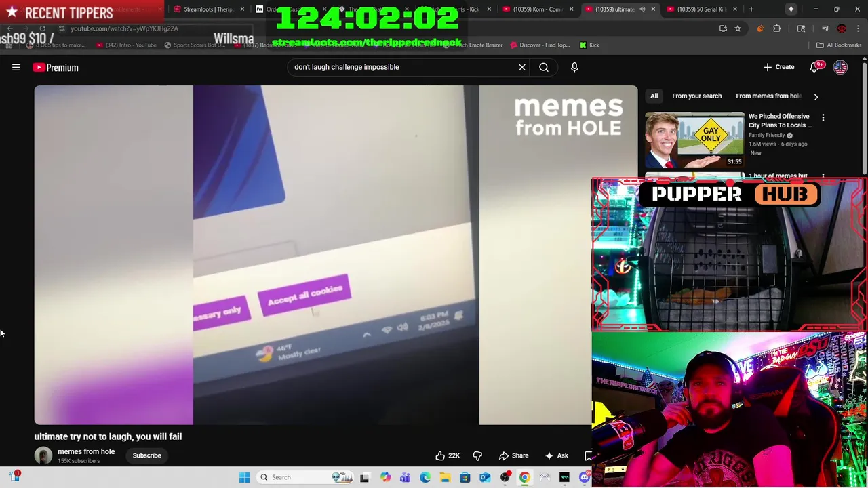The width and height of the screenshot is (868, 488).
Task: Dislike the video with thumbs-down
Action: pos(477,455)
